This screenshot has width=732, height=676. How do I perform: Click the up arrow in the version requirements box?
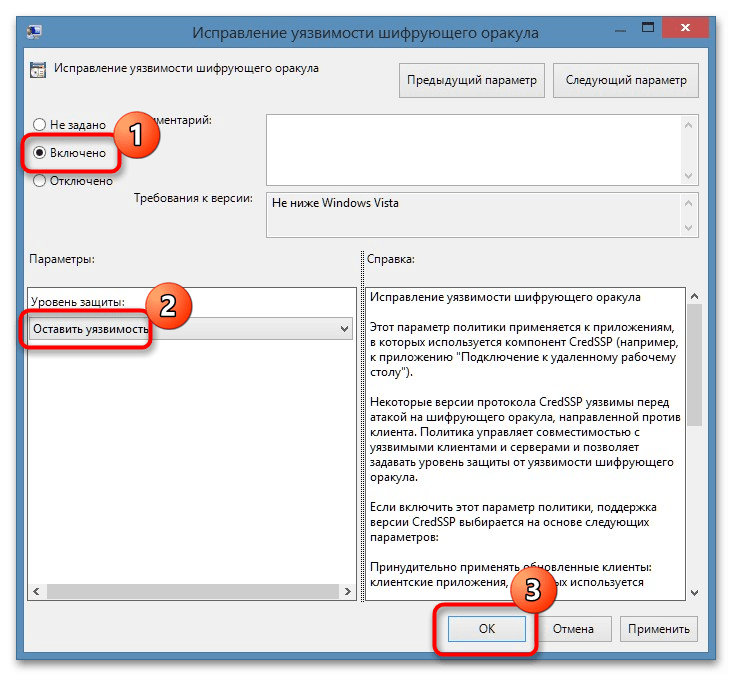(688, 203)
